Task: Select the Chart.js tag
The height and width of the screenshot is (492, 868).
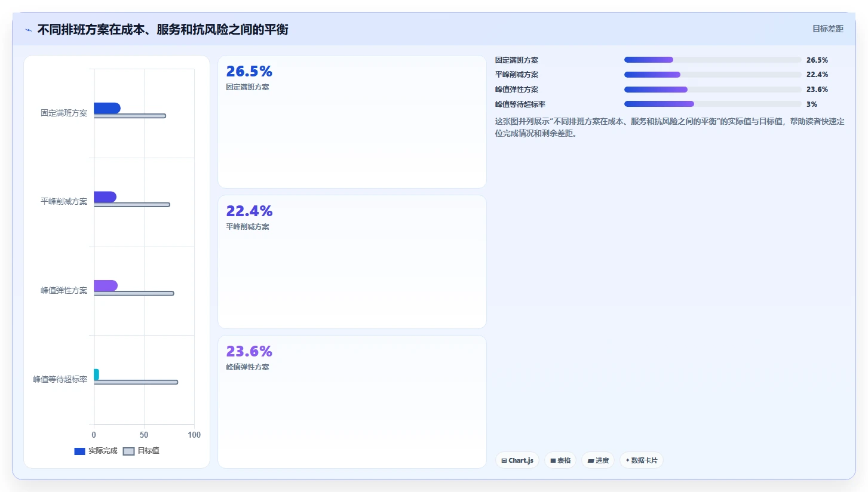Action: [x=517, y=460]
